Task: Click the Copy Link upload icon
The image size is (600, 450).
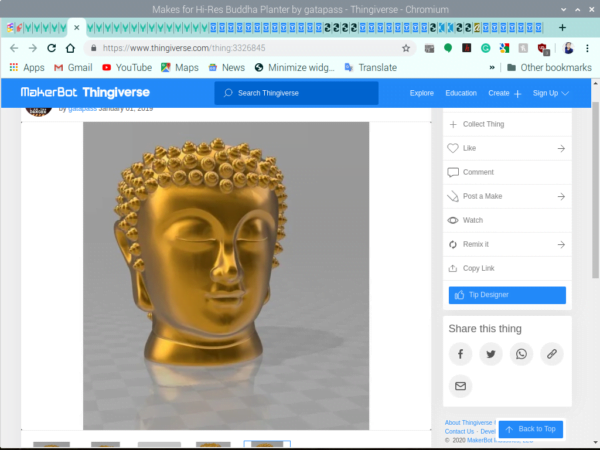Action: [x=453, y=268]
